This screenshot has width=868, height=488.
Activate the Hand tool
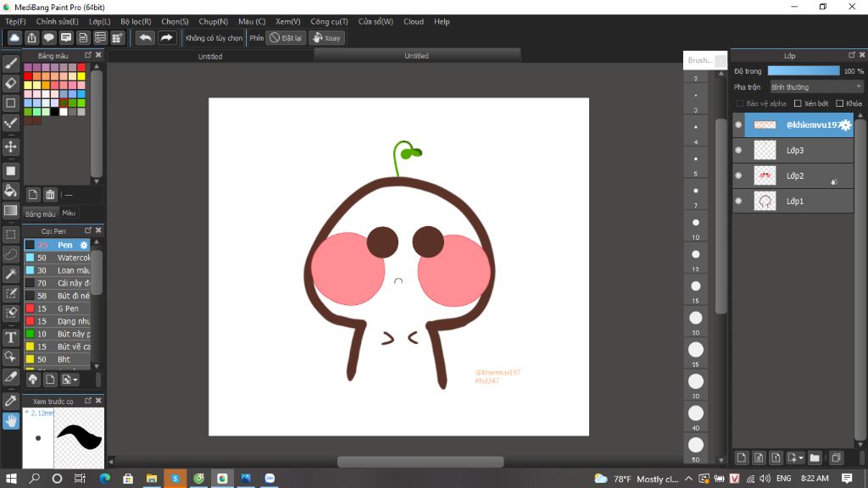pyautogui.click(x=10, y=421)
